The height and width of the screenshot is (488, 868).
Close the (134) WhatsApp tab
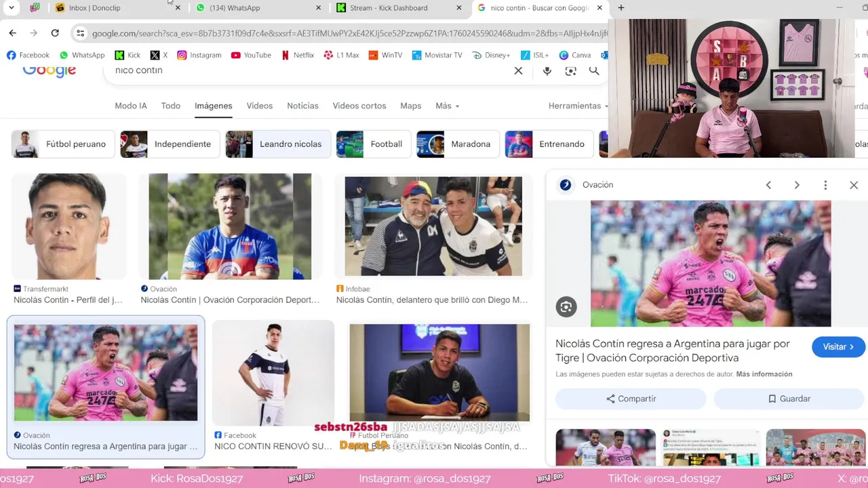(x=319, y=8)
